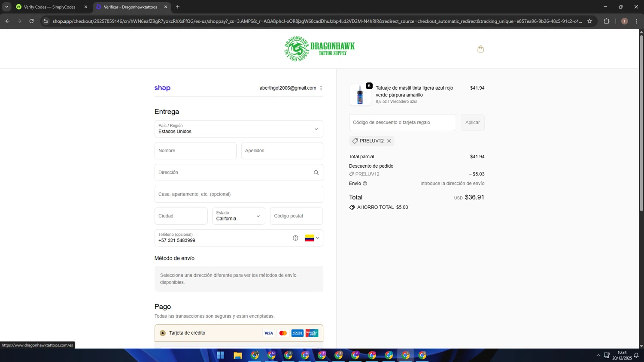Open the account options three-dot menu
The image size is (644, 362).
(321, 88)
